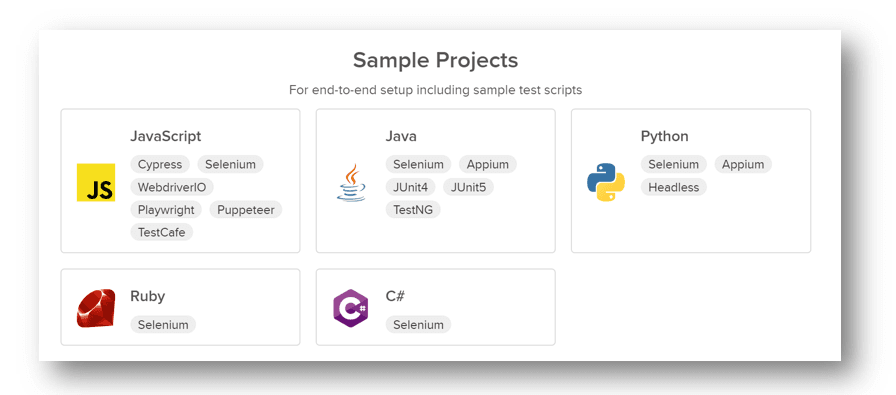Select the TestCafe tag

pos(162,233)
